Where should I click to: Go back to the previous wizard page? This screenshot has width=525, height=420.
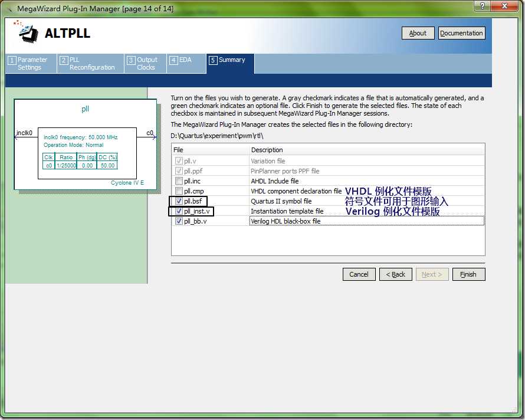pyautogui.click(x=395, y=274)
